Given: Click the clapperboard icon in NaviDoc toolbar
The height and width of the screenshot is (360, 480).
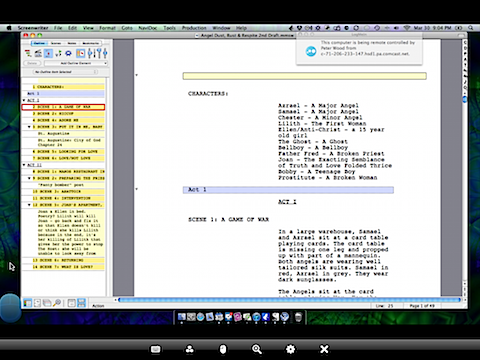Looking at the screenshot, I should pos(38,53).
